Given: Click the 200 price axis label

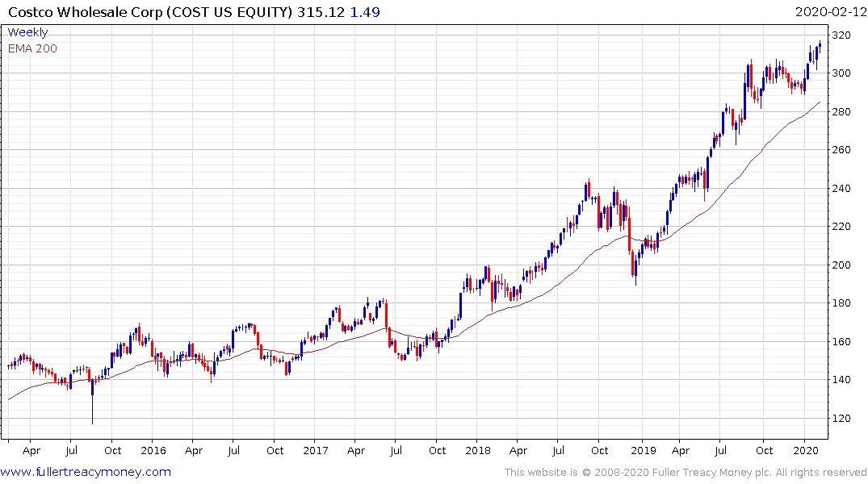Looking at the screenshot, I should (841, 265).
